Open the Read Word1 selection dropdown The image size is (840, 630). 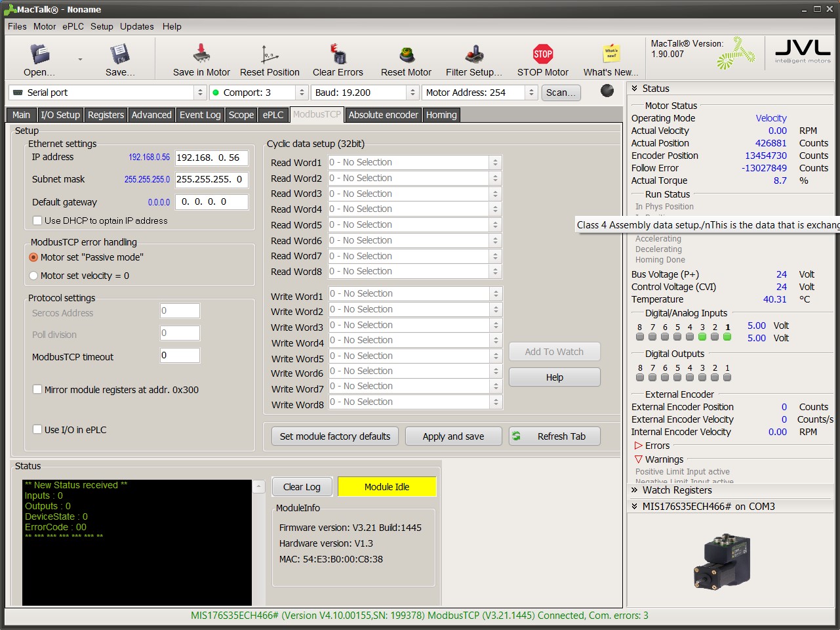496,162
